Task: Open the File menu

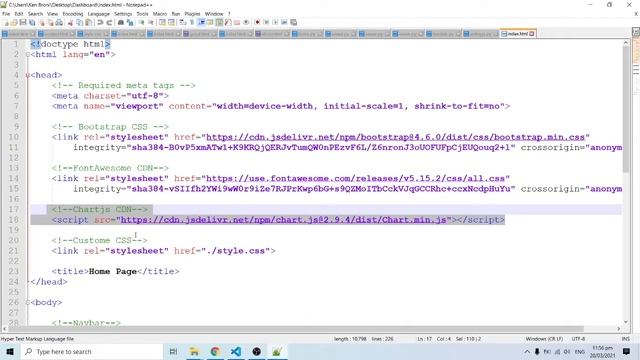Action: [x=6, y=14]
